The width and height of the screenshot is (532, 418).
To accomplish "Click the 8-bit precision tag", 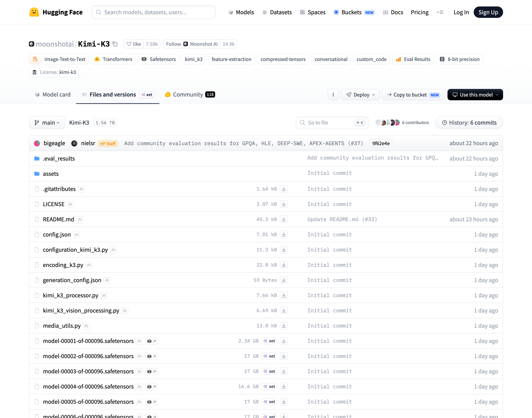I will click(459, 59).
